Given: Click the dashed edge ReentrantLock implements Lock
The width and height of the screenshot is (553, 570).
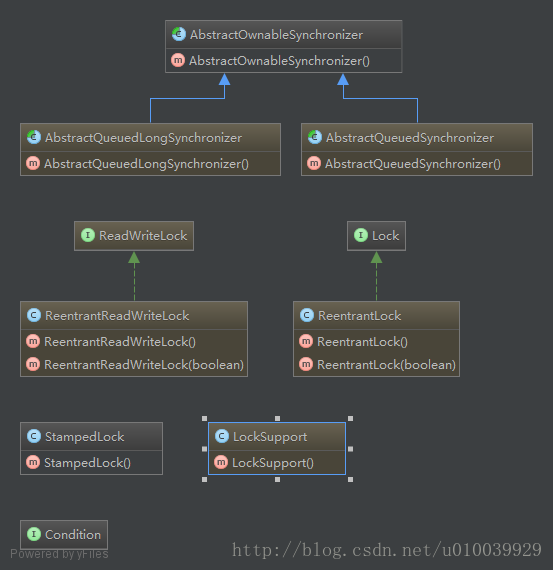Looking at the screenshot, I should click(376, 276).
